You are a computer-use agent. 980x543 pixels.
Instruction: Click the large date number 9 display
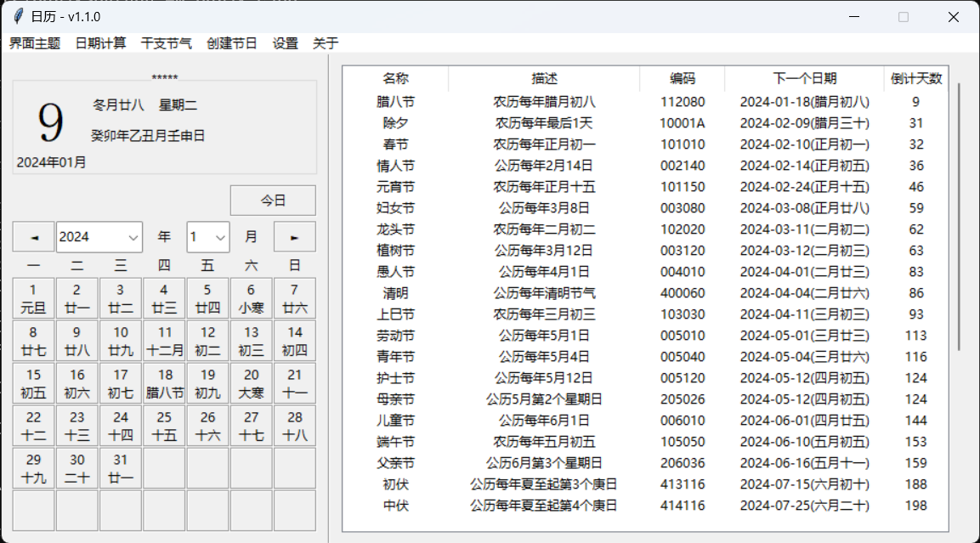tap(50, 122)
